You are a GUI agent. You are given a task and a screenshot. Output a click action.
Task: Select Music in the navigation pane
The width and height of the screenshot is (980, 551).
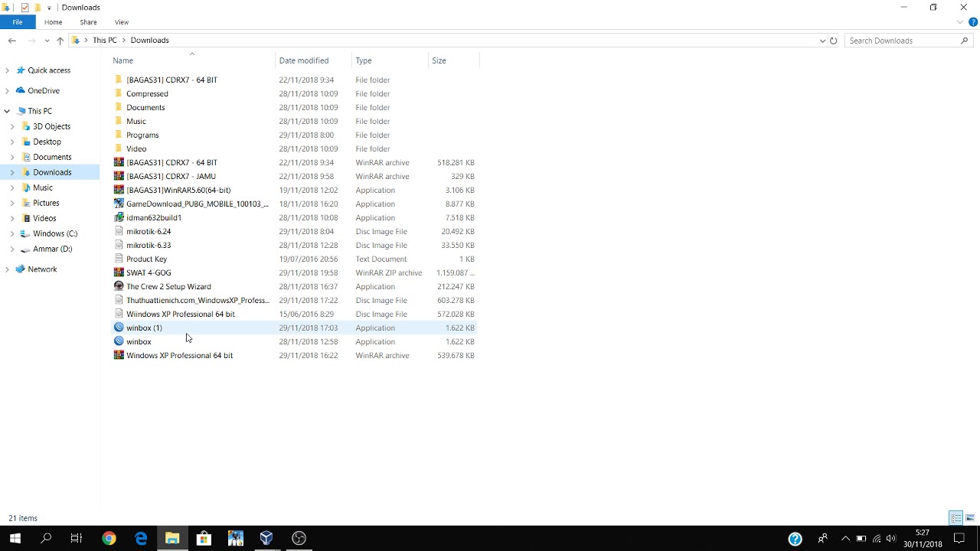(43, 187)
